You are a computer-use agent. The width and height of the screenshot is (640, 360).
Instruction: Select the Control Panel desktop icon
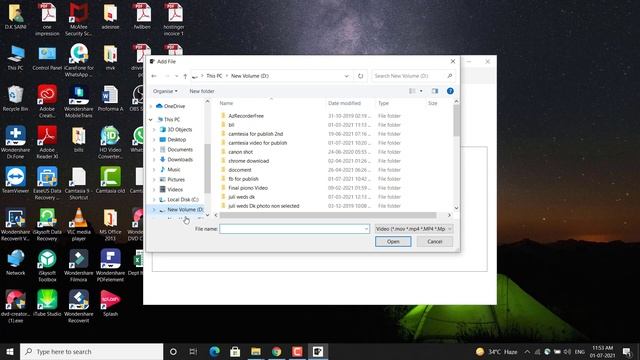(x=47, y=58)
